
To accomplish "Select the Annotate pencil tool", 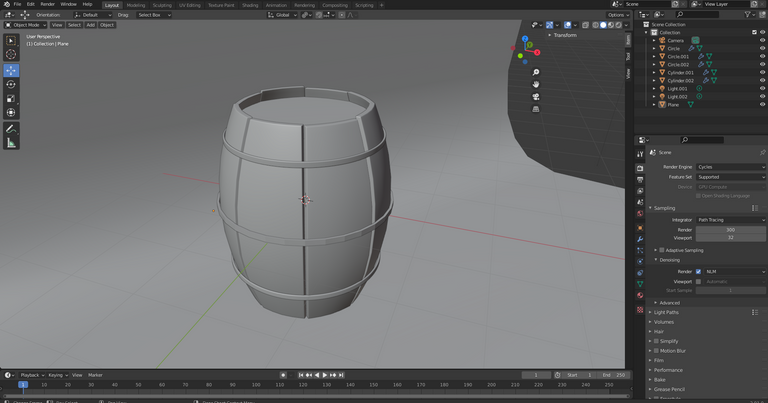I will pyautogui.click(x=11, y=129).
